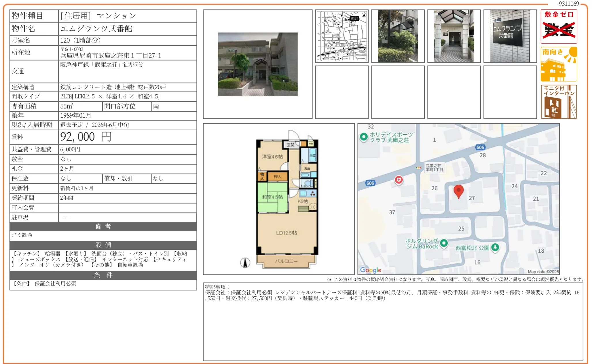This screenshot has width=592, height=364.
Task: Click the 特記事項 notes text box
Action: click(x=393, y=321)
